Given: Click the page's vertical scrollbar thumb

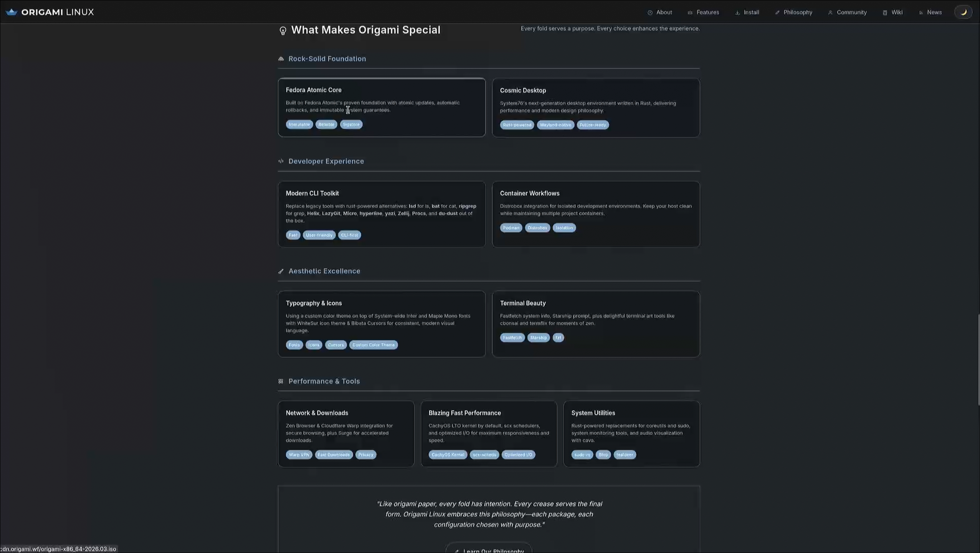Looking at the screenshot, I should [978, 359].
